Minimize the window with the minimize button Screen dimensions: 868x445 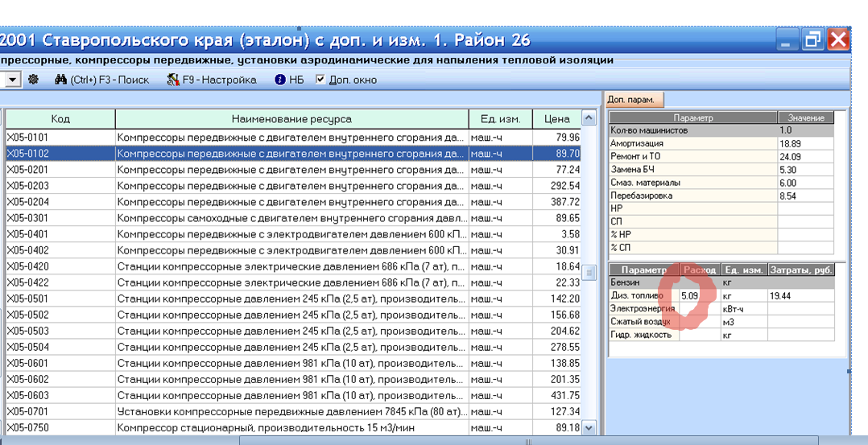tap(789, 40)
